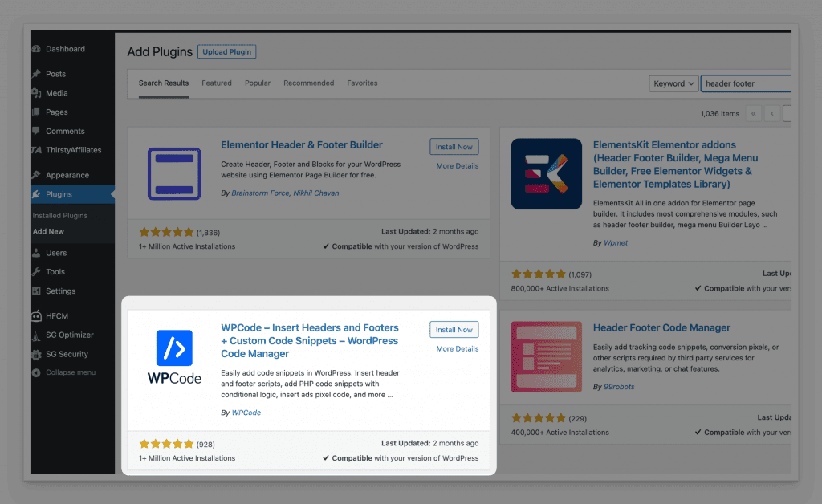
Task: Open Nikhil Chavan author link
Action: [x=316, y=193]
